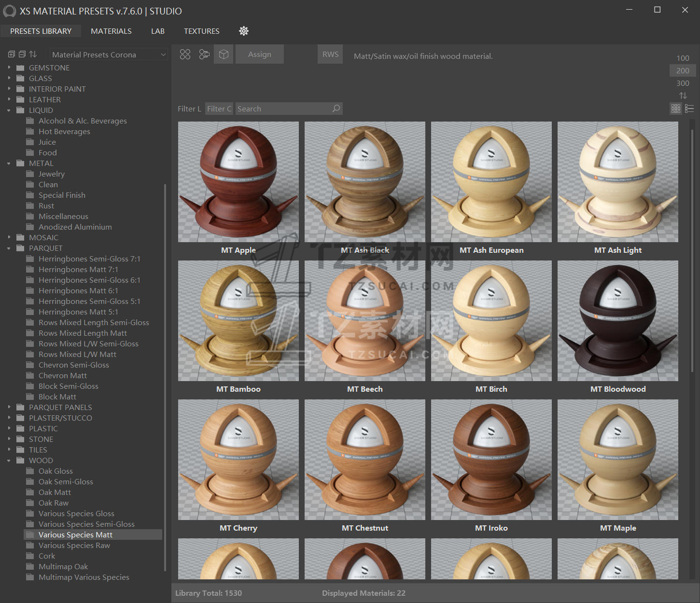Screen dimensions: 700x603
Task: Expand the GEMSTONE folder arrow
Action: 9,68
